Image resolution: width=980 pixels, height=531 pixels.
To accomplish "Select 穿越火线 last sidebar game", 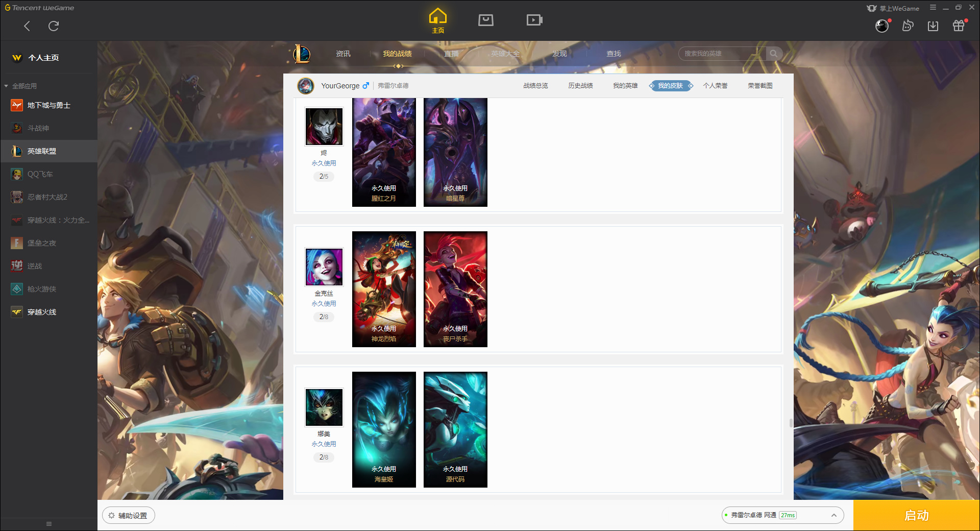I will click(x=49, y=312).
